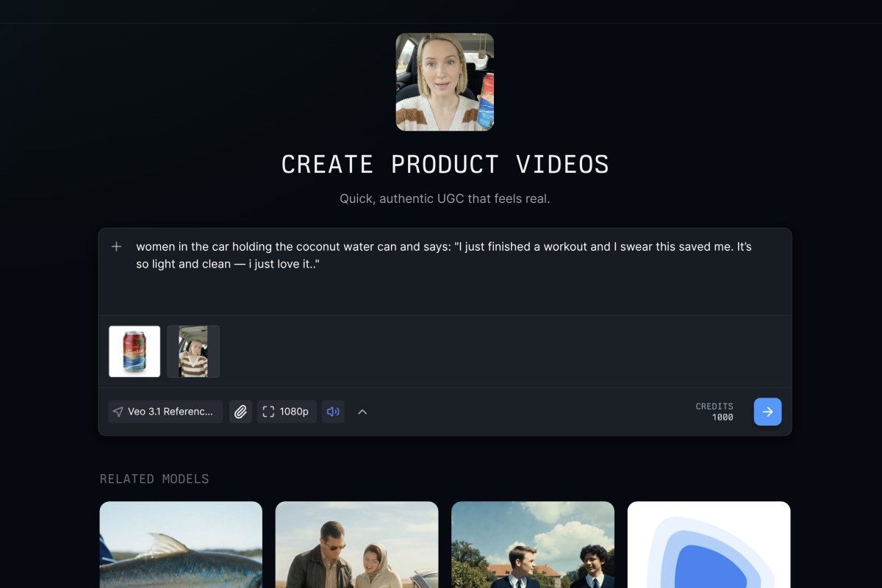882x588 pixels.
Task: Click the Create Product Videos title
Action: click(445, 165)
